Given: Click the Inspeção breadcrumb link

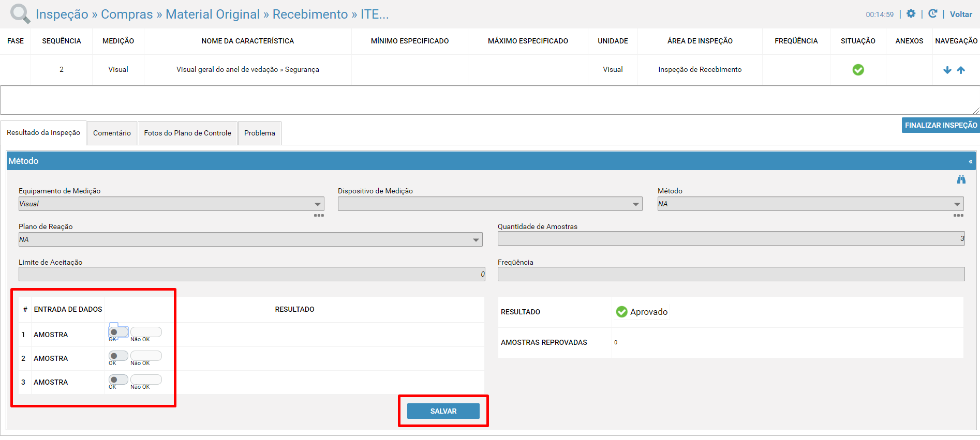Looking at the screenshot, I should pyautogui.click(x=62, y=14).
